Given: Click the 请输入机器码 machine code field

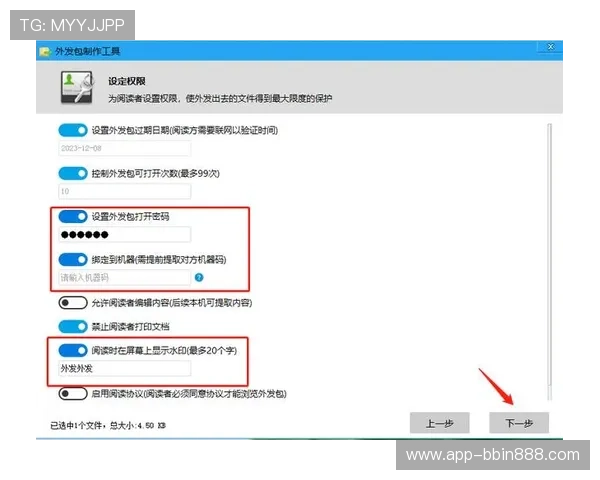Looking at the screenshot, I should coord(125,278).
